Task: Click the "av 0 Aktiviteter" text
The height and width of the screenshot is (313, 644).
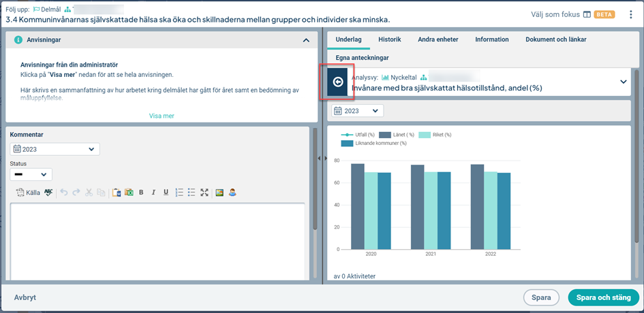Action: (x=354, y=276)
